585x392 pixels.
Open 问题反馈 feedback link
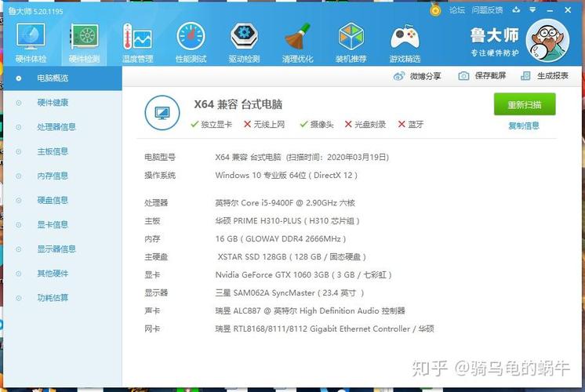[487, 10]
